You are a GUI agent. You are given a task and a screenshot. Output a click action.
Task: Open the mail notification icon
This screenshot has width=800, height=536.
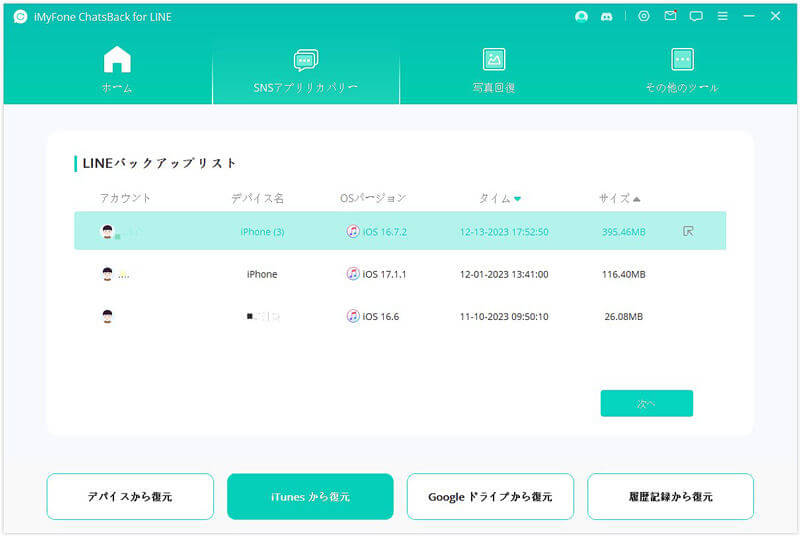(670, 16)
